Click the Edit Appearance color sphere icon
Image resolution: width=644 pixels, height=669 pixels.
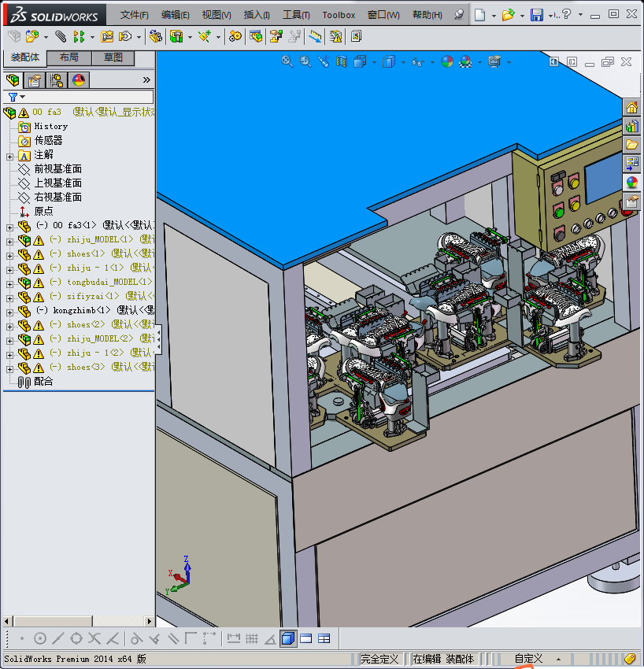pos(447,62)
